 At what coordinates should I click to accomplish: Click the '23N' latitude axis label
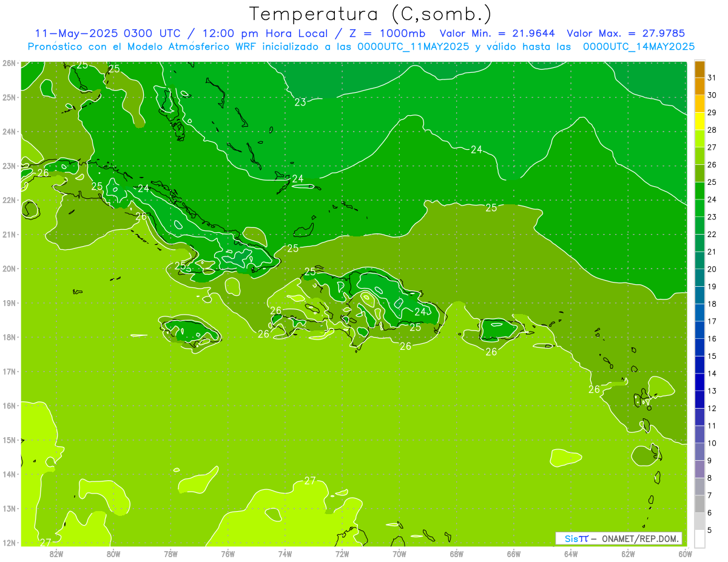(x=8, y=166)
